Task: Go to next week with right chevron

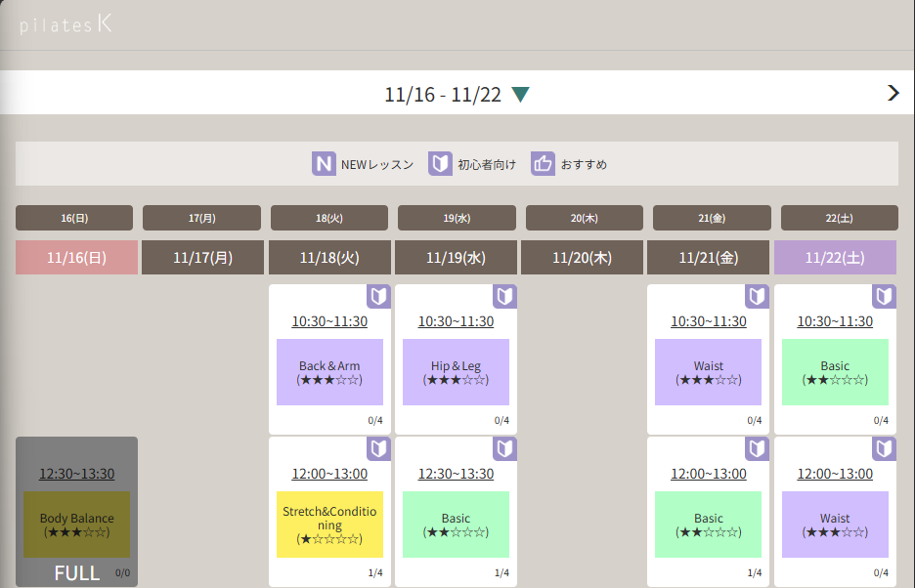Action: click(893, 93)
